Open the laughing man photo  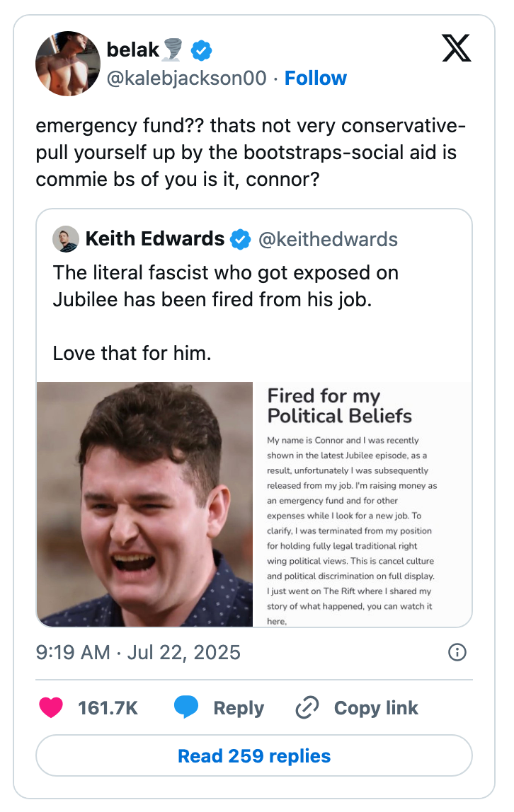[x=144, y=504]
